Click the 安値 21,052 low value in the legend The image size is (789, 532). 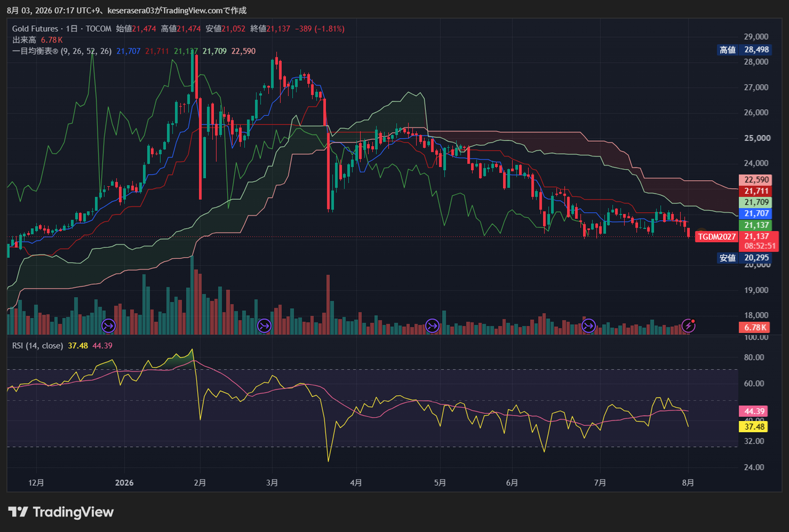click(226, 29)
